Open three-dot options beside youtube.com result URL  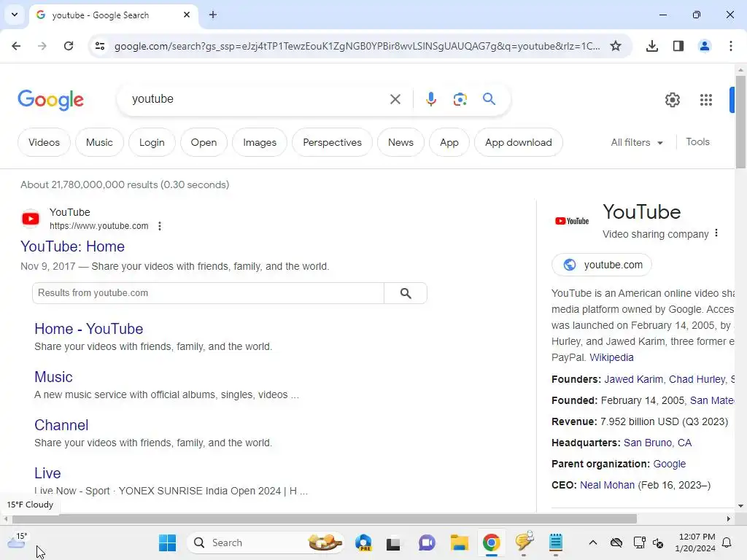coord(160,226)
